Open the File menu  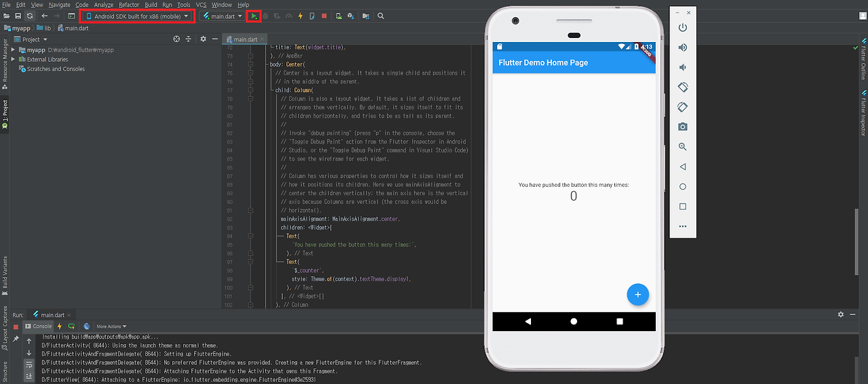coord(6,5)
